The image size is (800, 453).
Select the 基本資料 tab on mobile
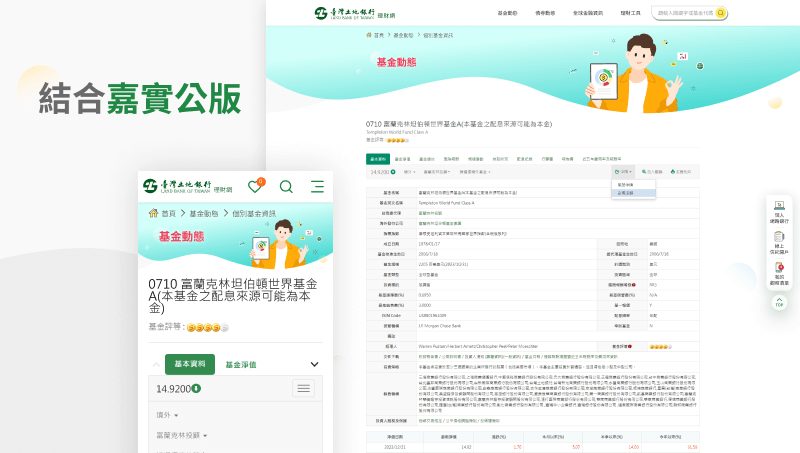tap(190, 365)
